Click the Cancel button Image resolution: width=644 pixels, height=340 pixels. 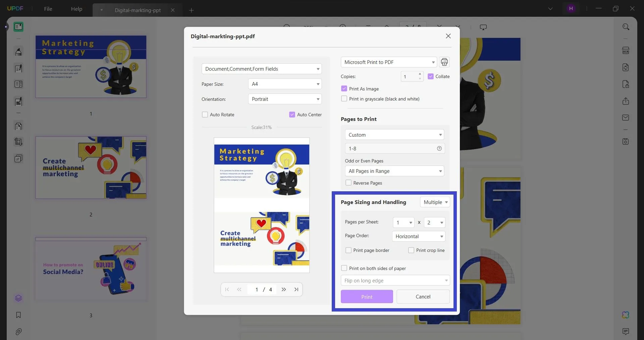click(x=423, y=297)
